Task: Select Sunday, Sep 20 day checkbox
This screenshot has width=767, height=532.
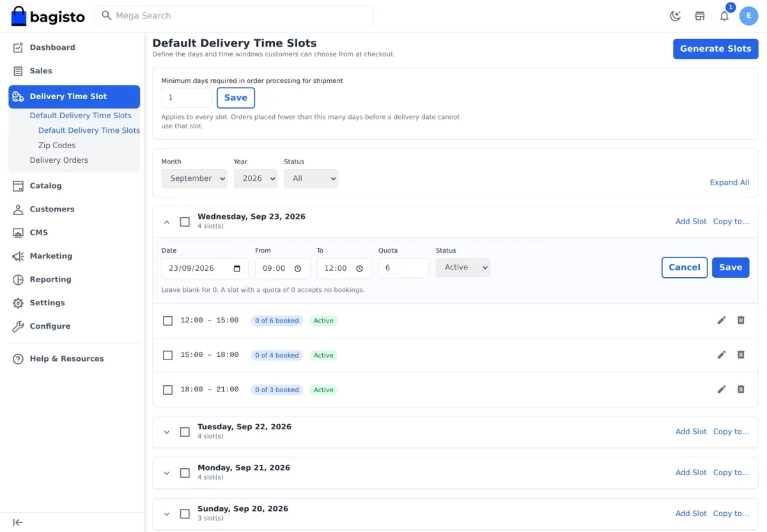Action: click(x=185, y=513)
